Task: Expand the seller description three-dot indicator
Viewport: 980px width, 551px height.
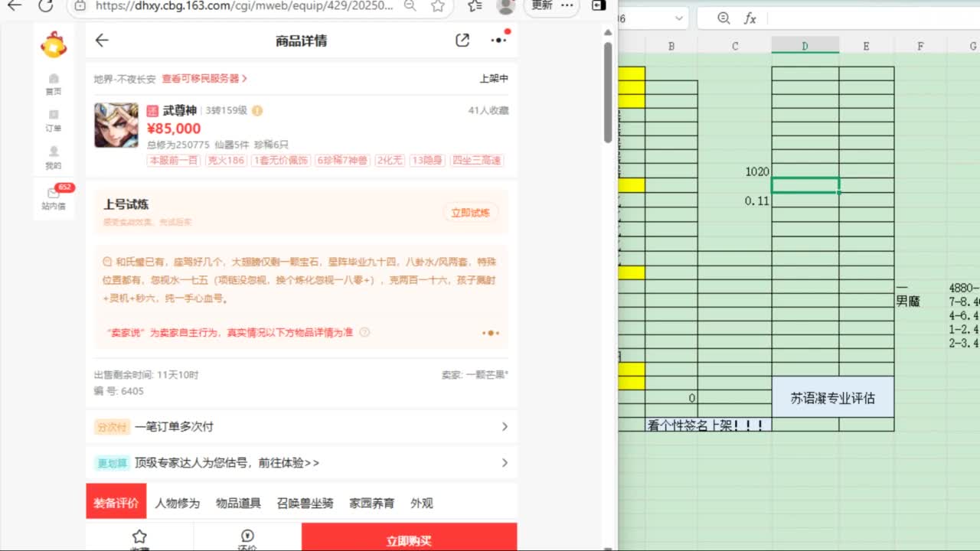Action: click(x=491, y=333)
